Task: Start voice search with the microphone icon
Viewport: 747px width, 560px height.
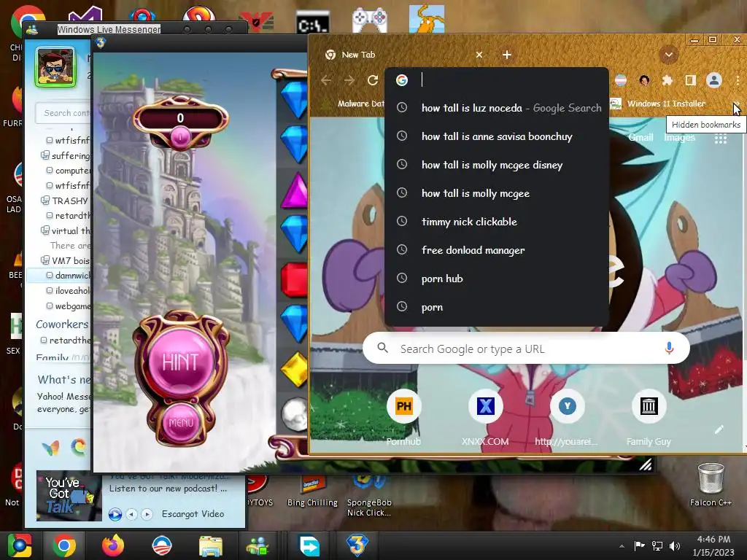Action: point(669,349)
